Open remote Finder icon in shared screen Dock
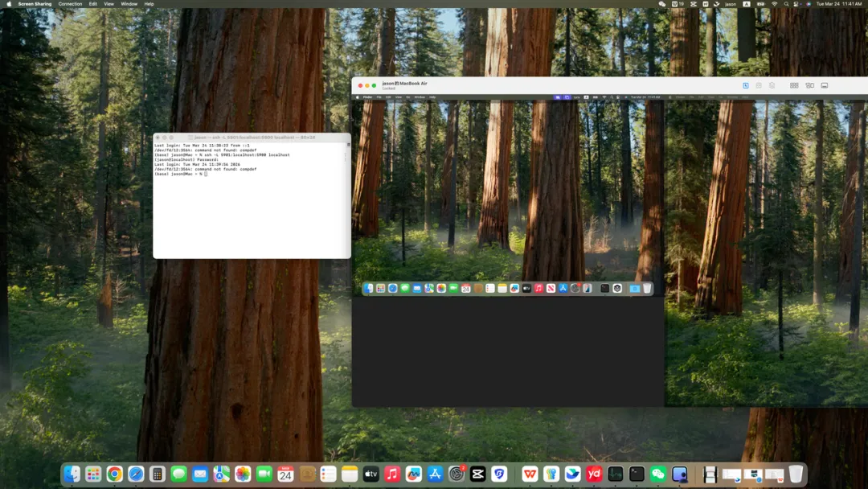The width and height of the screenshot is (868, 489). pos(368,289)
